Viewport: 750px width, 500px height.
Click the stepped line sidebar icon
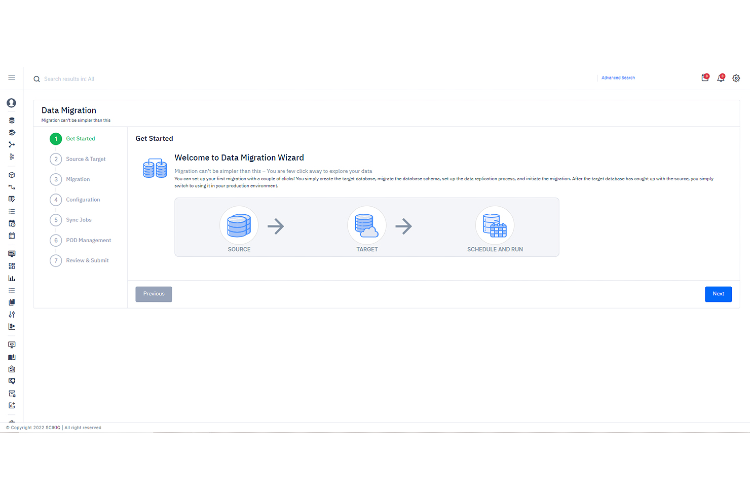tap(12, 187)
